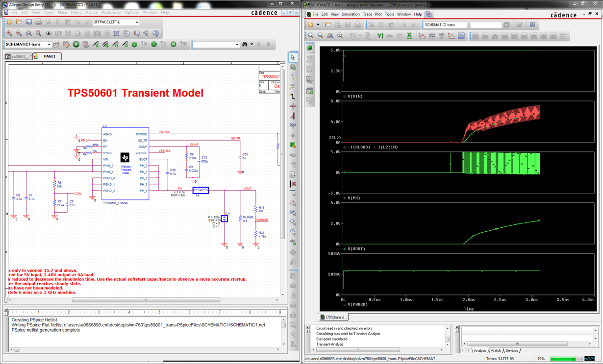The width and height of the screenshot is (603, 364).
Task: Toggle the cursor icon in simulator toolbar
Action: [461, 36]
